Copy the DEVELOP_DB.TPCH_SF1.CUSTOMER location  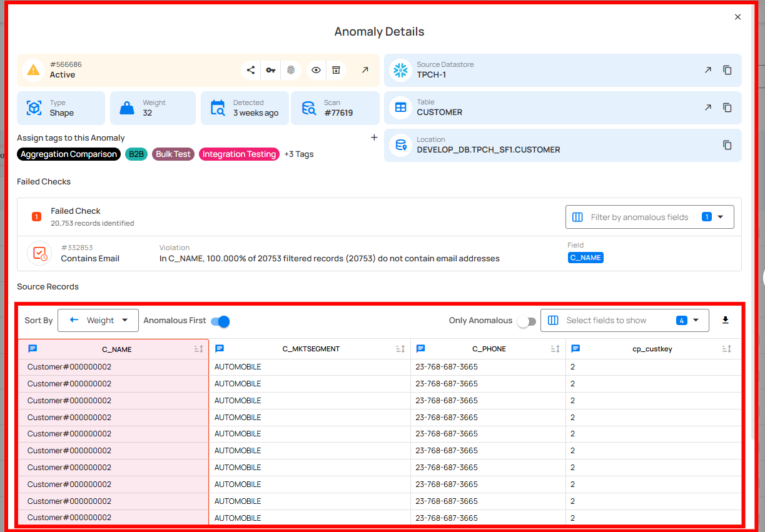coord(727,145)
